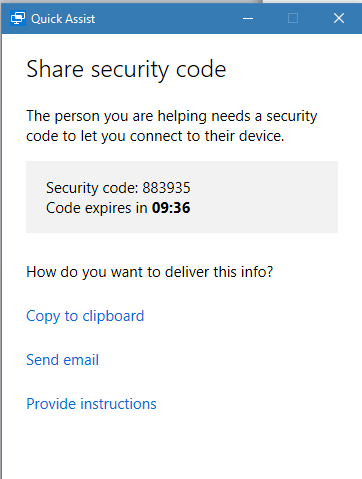This screenshot has height=479, width=362.
Task: Select the Provide instructions link
Action: (91, 404)
